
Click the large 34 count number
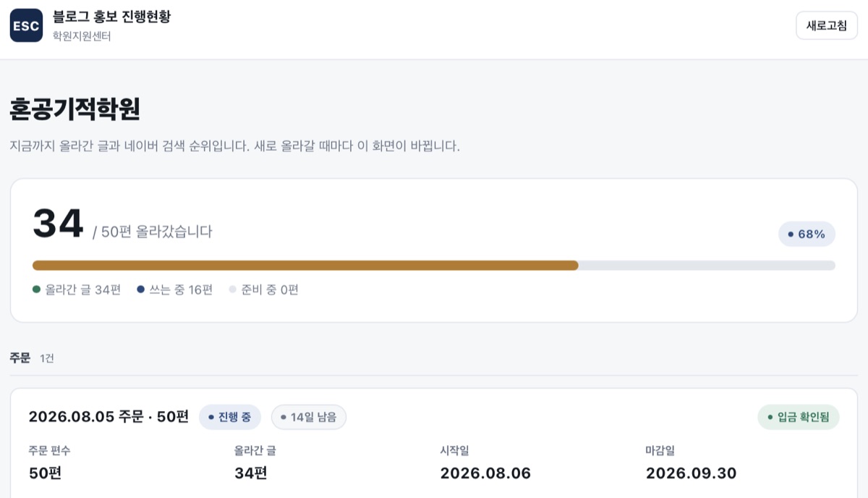click(59, 224)
